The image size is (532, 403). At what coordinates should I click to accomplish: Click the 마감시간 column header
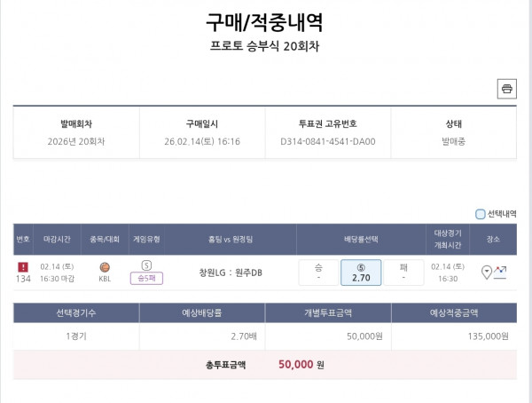tap(58, 239)
